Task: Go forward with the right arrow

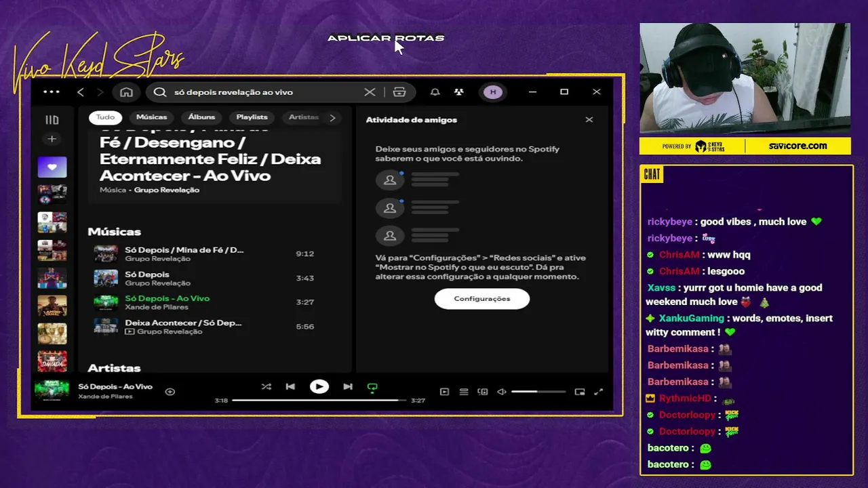Action: 100,92
